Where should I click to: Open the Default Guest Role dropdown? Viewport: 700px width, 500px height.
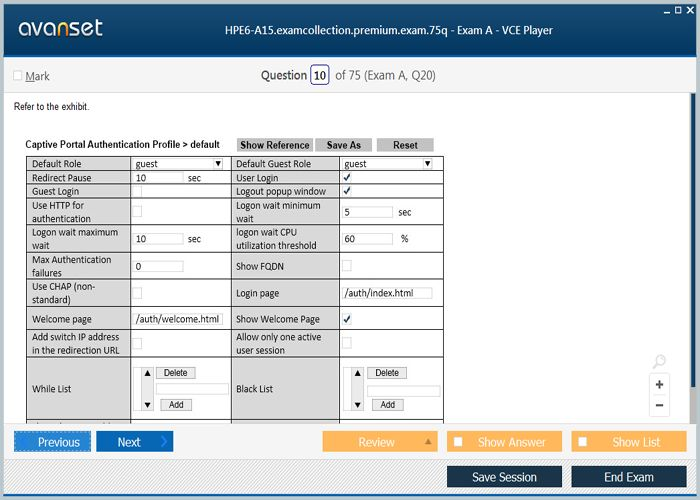pyautogui.click(x=427, y=164)
